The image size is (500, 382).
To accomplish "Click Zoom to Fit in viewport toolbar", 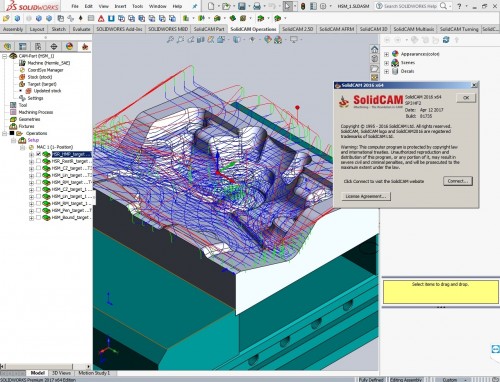I will tap(170, 40).
